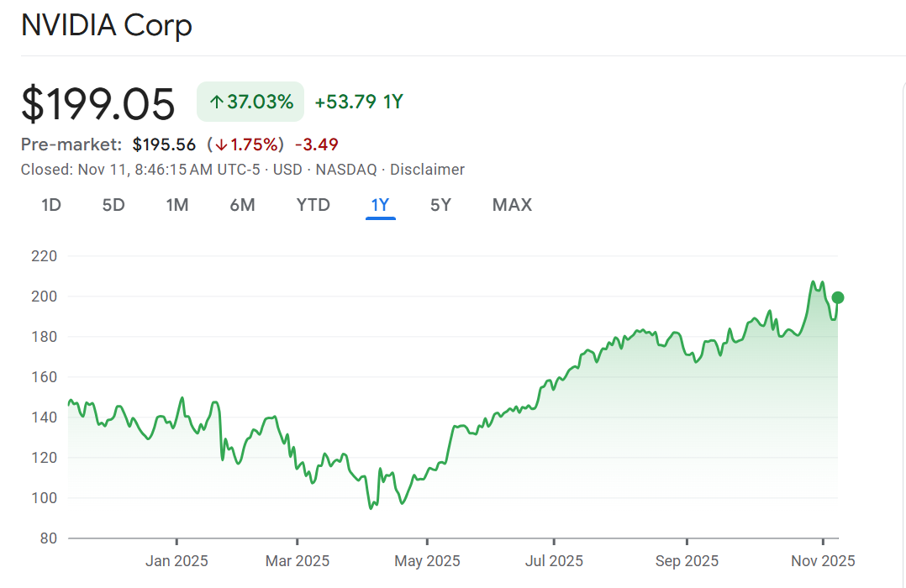Viewport: 906px width, 588px height.
Task: Click the May 2025 x-axis label
Action: click(x=427, y=560)
